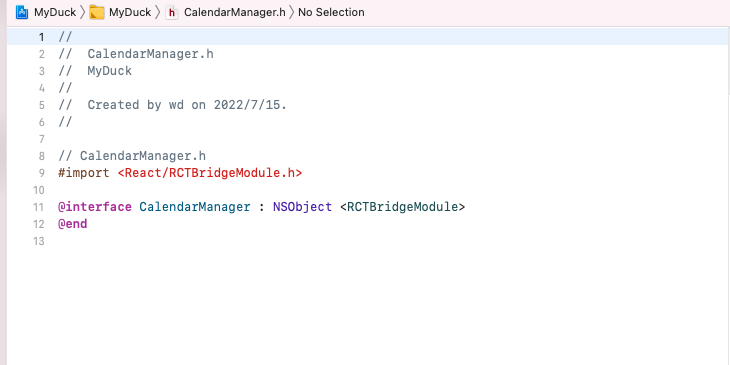Click line number 13 in the gutter

tap(39, 241)
